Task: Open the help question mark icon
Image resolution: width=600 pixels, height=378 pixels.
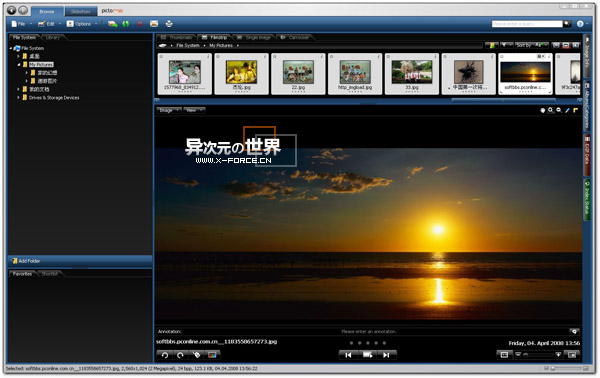Action: click(x=580, y=24)
